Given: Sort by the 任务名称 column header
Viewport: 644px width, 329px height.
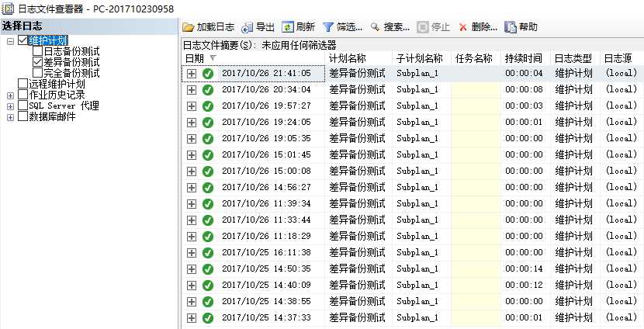Looking at the screenshot, I should point(476,58).
